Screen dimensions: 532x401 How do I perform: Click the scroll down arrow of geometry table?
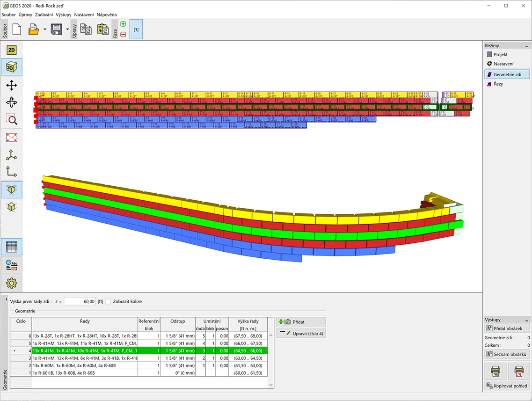[x=271, y=385]
